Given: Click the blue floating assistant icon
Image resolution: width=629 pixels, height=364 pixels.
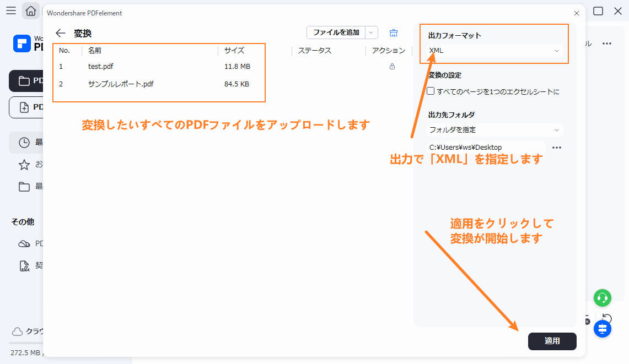Looking at the screenshot, I should pyautogui.click(x=602, y=329).
